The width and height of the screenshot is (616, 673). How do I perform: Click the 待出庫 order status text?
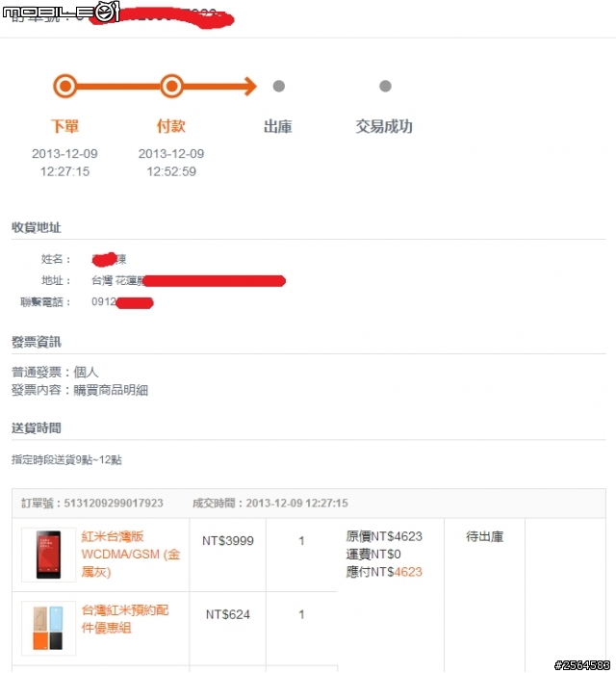[484, 536]
